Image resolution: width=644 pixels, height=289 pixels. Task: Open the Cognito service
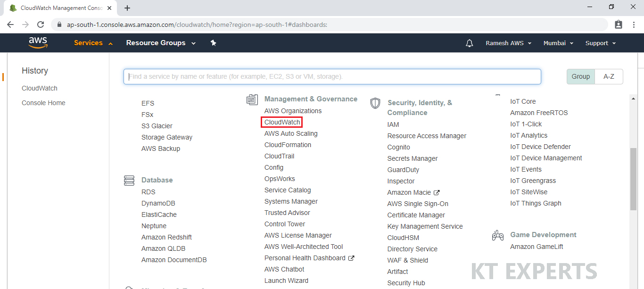pos(399,147)
